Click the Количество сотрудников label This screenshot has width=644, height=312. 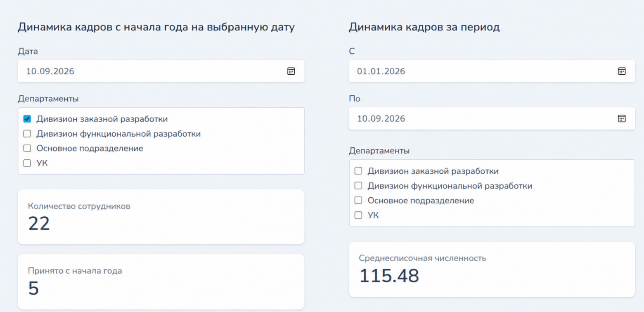[x=79, y=206]
